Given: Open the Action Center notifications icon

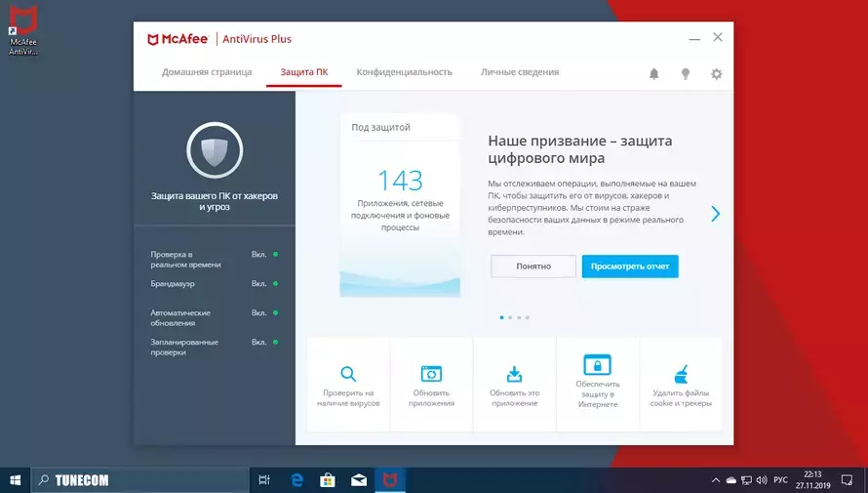Looking at the screenshot, I should pyautogui.click(x=847, y=480).
